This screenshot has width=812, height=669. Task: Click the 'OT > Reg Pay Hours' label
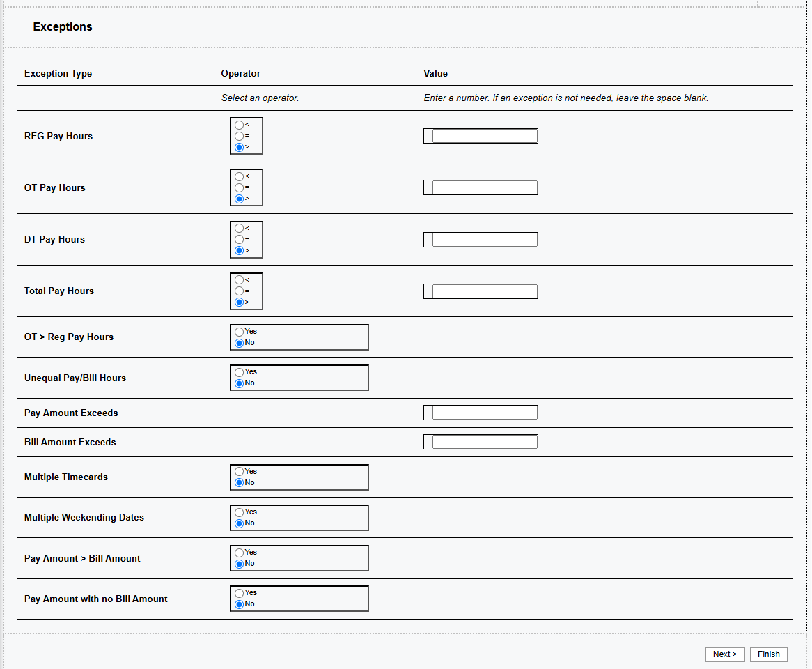click(x=69, y=337)
